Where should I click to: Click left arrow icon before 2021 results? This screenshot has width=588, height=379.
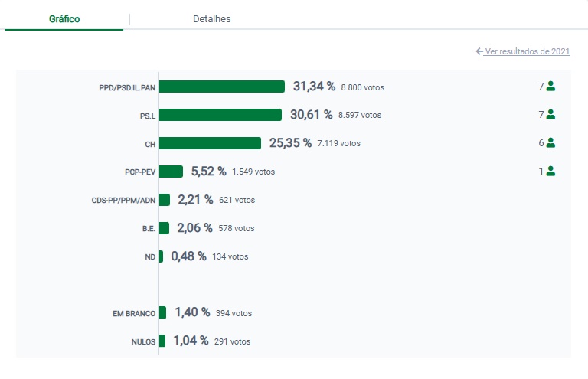click(x=479, y=51)
